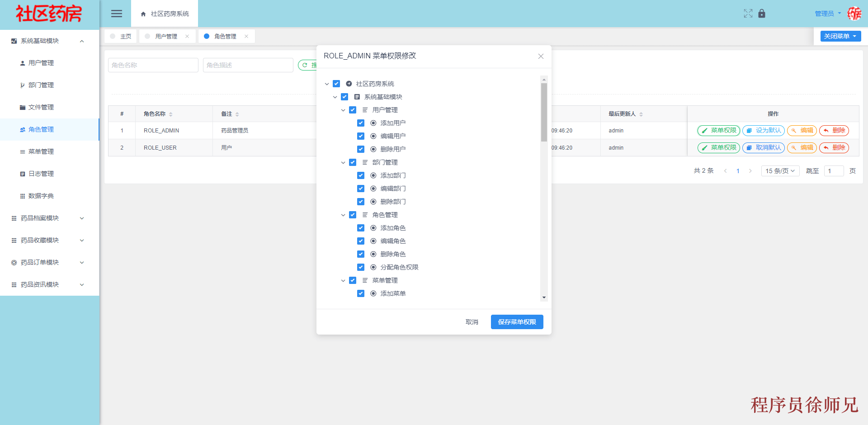Click the fullscreen icon in top bar
The width and height of the screenshot is (868, 425).
(748, 14)
